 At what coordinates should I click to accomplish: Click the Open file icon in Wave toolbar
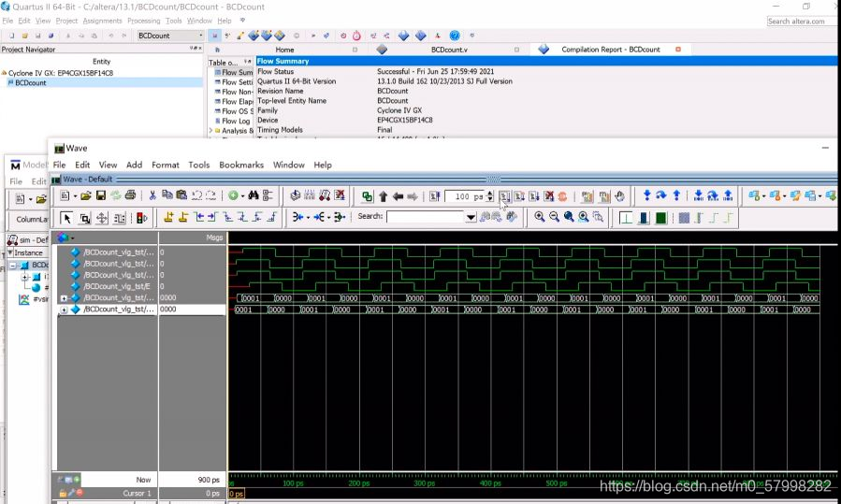[x=86, y=196]
